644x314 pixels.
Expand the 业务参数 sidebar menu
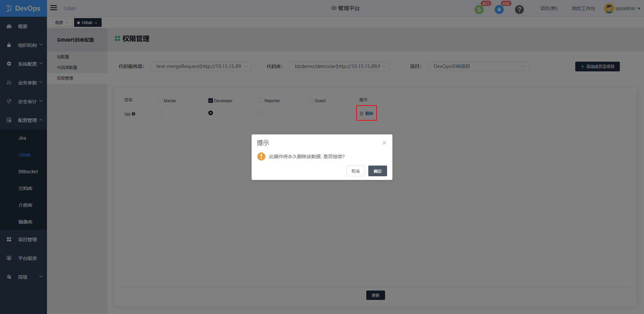pos(41,82)
